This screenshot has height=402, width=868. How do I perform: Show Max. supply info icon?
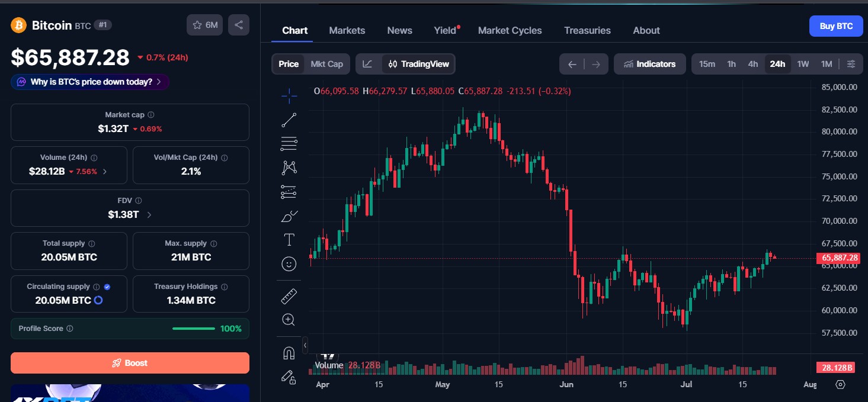pos(214,243)
